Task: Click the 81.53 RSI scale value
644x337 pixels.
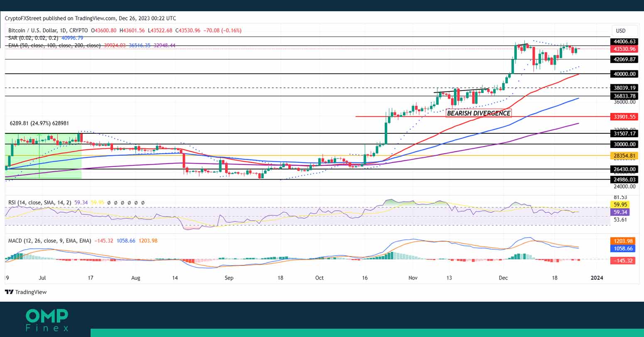Action: click(620, 197)
